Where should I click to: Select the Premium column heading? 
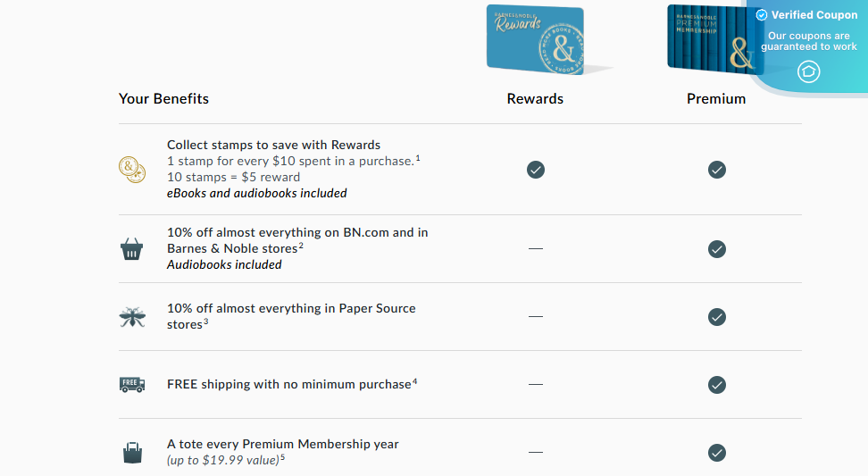pyautogui.click(x=716, y=99)
